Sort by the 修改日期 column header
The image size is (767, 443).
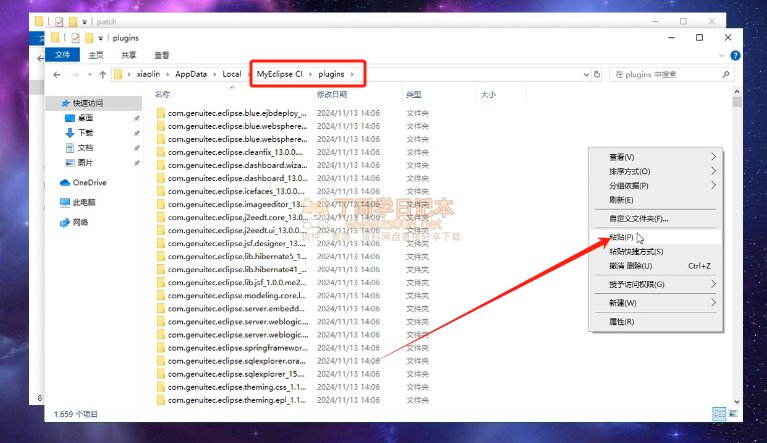pyautogui.click(x=334, y=94)
